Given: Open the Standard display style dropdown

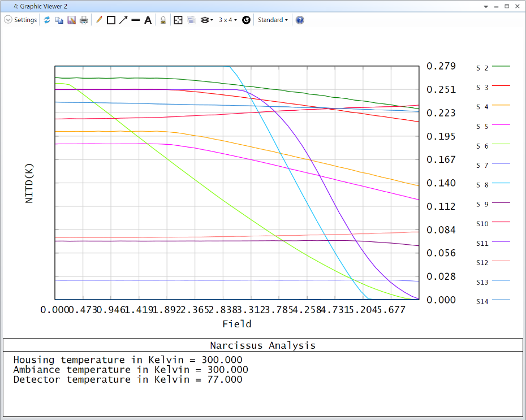Looking at the screenshot, I should pos(273,20).
